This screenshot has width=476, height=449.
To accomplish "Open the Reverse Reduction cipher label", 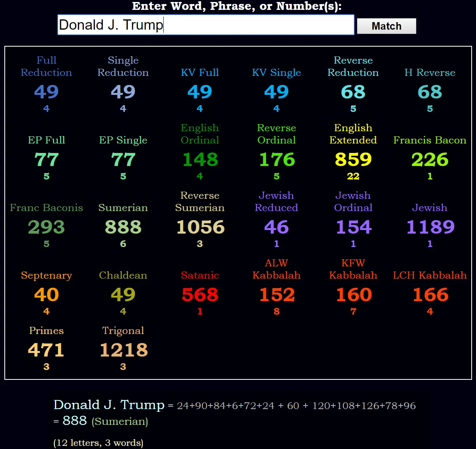I will [353, 66].
